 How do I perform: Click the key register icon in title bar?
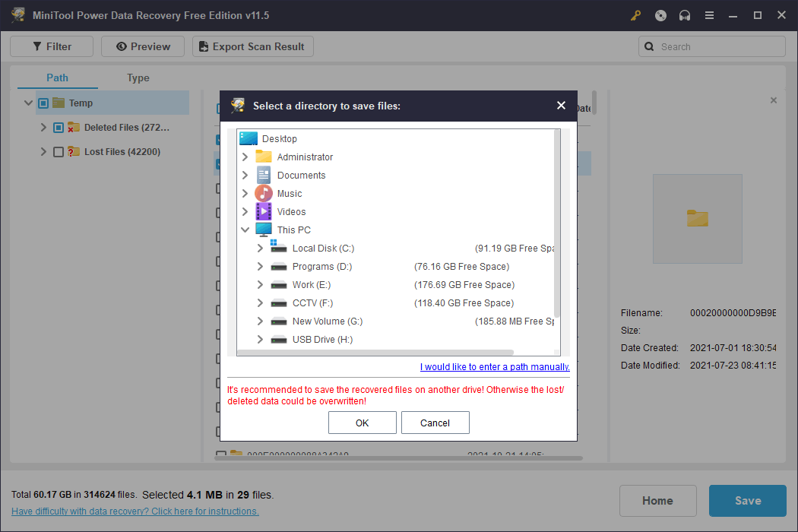[635, 15]
